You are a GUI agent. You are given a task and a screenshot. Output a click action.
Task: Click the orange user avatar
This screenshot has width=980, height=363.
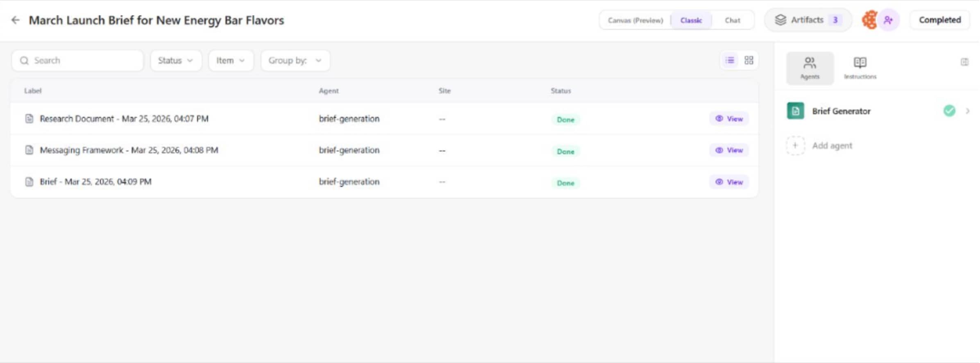click(869, 20)
